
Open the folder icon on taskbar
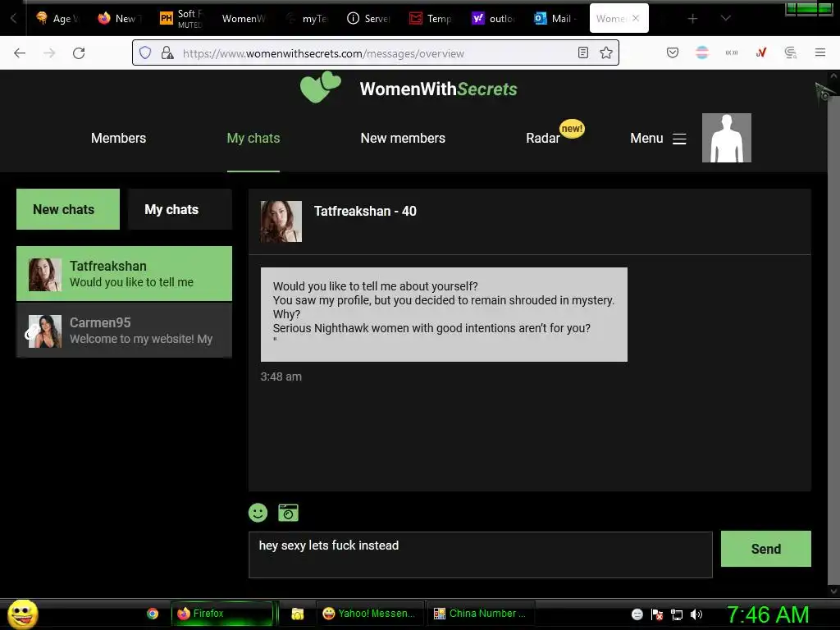click(x=297, y=614)
